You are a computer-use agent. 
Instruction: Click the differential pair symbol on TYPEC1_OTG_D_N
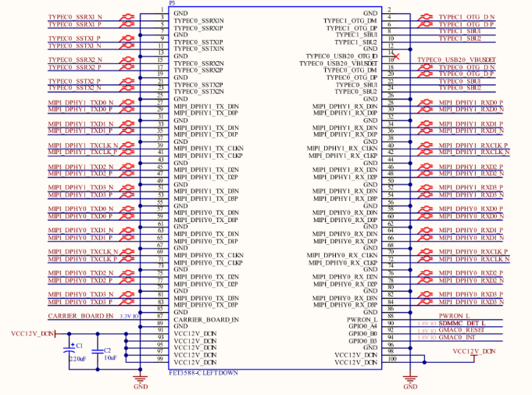coord(425,17)
